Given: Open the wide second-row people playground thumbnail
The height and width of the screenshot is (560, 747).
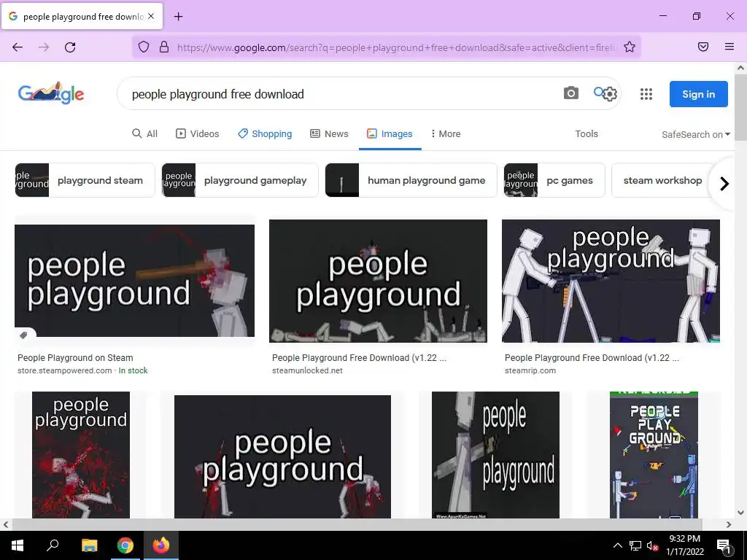Looking at the screenshot, I should point(282,456).
